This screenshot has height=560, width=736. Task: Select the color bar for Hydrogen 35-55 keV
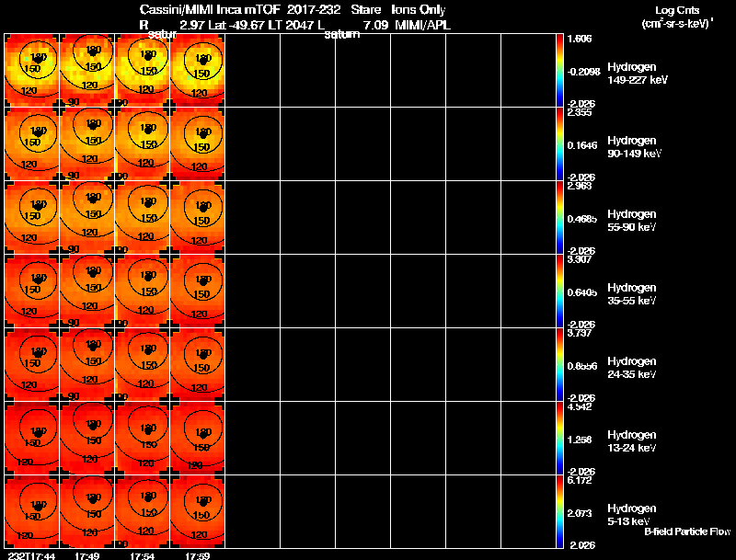(x=559, y=291)
